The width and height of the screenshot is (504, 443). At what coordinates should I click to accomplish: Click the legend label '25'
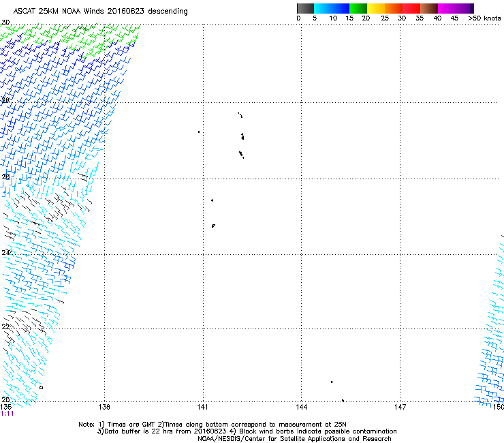coord(385,18)
